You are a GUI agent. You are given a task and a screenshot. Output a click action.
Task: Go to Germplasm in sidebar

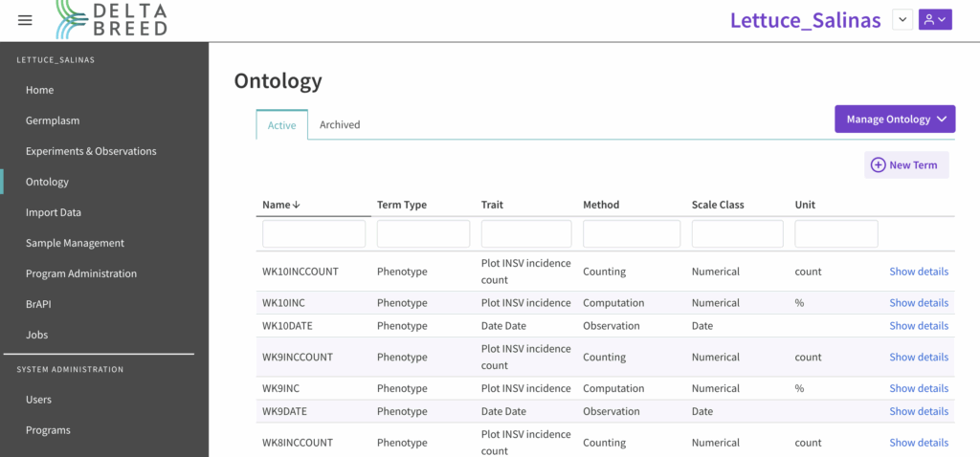[x=53, y=120]
